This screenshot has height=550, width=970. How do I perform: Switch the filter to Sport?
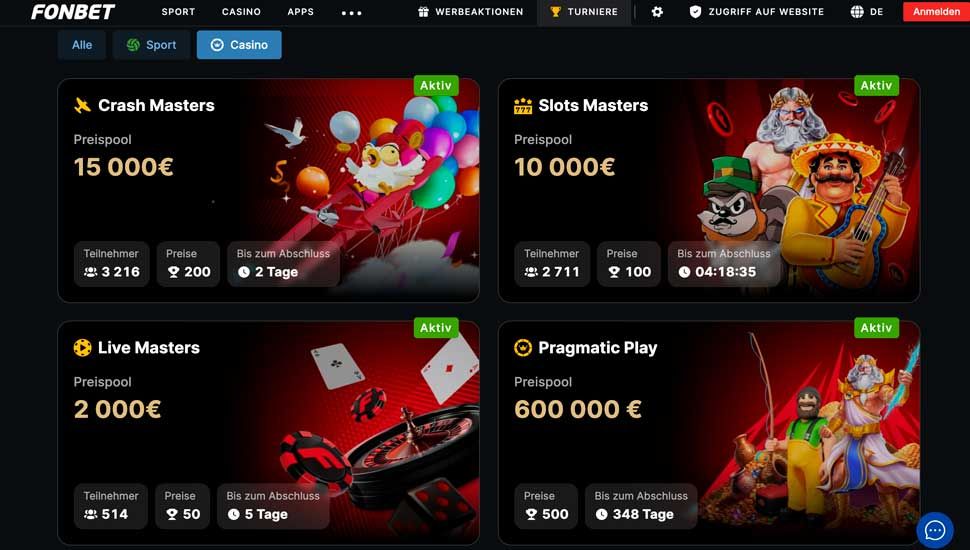152,45
